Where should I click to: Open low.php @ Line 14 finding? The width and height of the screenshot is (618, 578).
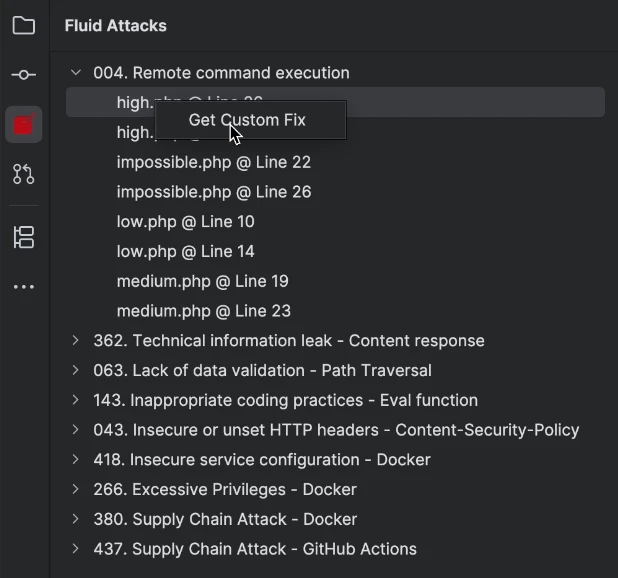click(x=185, y=251)
